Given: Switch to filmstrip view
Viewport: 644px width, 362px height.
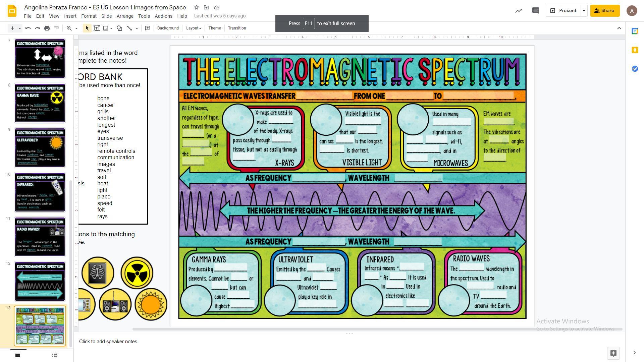Looking at the screenshot, I should [x=18, y=355].
